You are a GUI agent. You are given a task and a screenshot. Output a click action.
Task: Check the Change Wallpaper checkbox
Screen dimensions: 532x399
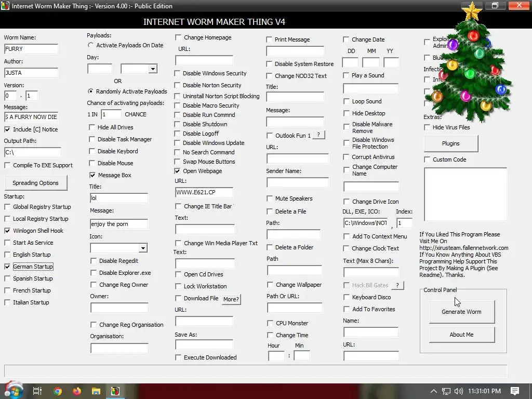coord(270,285)
